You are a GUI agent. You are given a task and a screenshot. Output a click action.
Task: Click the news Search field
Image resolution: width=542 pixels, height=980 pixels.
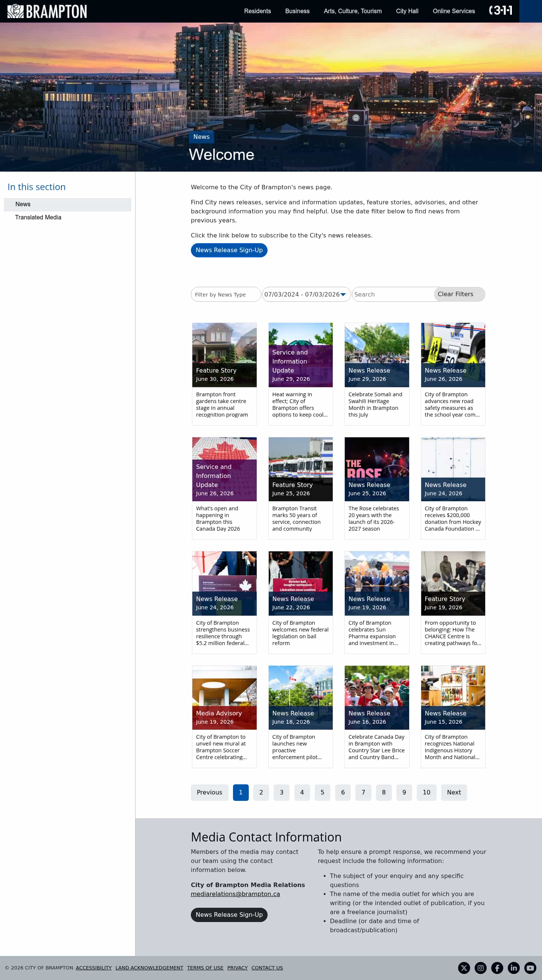(393, 294)
